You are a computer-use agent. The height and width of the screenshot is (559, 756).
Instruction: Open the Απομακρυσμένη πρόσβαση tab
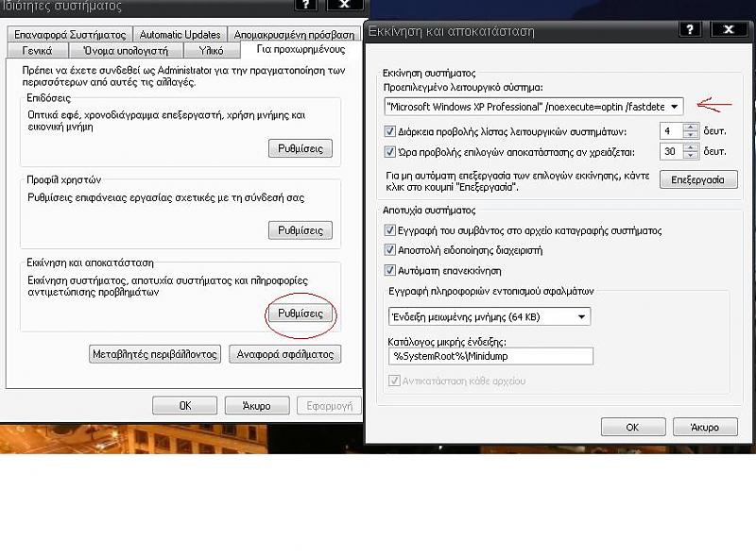(294, 35)
